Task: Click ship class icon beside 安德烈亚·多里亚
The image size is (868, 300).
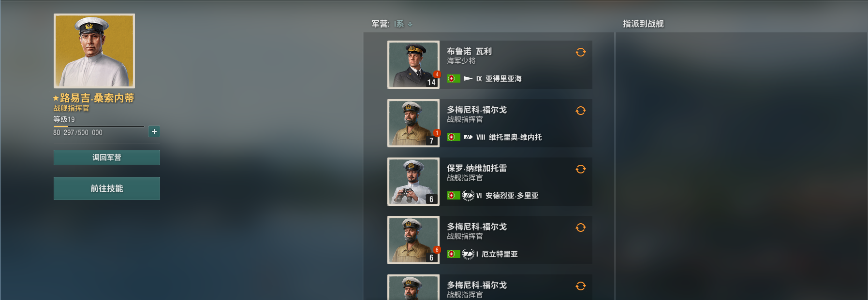Action: click(x=468, y=195)
